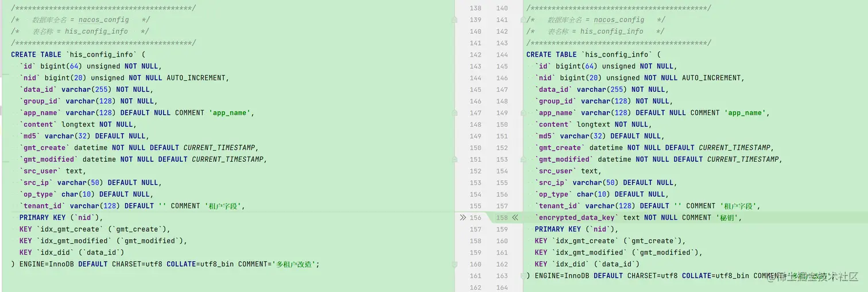Click 'nacos_config' comment line in left pane

point(80,20)
